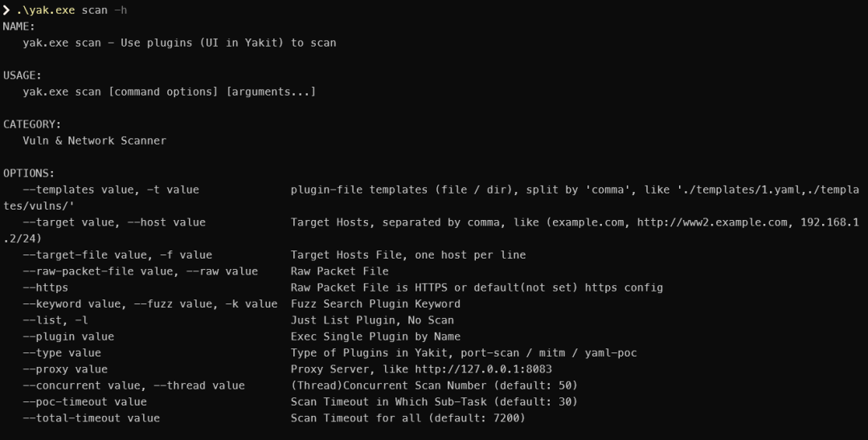Click the OPTIONS: section heading
Viewport: 868px width, 440px height.
(29, 173)
